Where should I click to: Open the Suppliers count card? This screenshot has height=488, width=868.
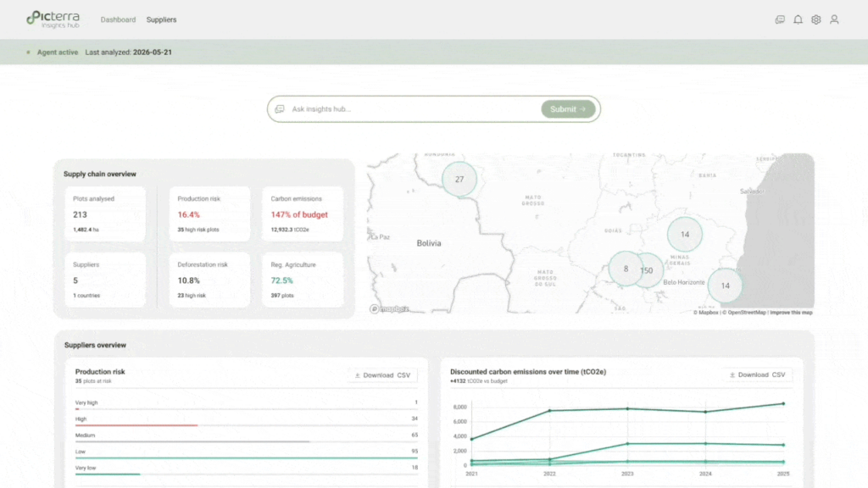[x=105, y=280]
